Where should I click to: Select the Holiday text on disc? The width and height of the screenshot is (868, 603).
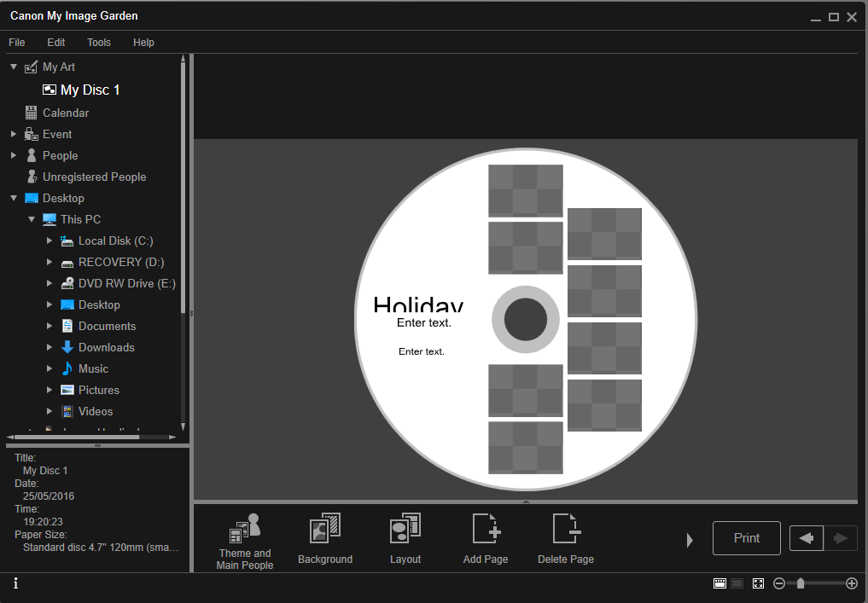(x=418, y=305)
